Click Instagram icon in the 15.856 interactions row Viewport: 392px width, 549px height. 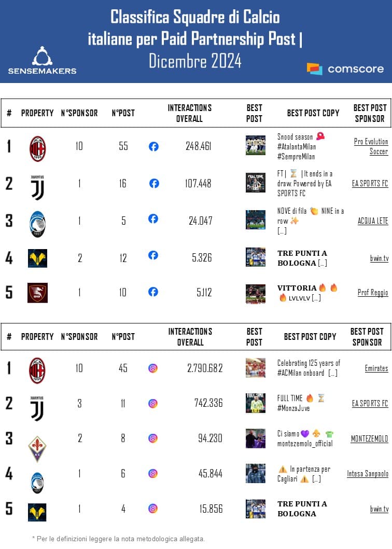point(153,509)
